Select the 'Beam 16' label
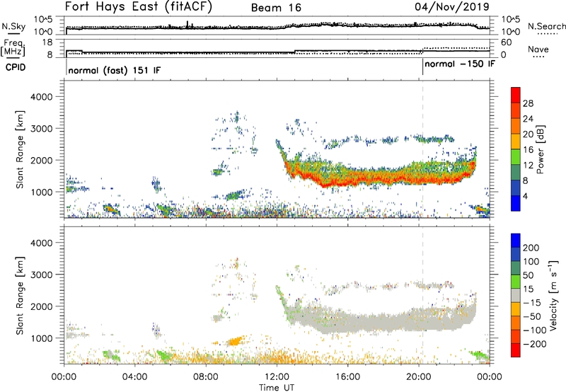This screenshot has width=566, height=392. (276, 8)
